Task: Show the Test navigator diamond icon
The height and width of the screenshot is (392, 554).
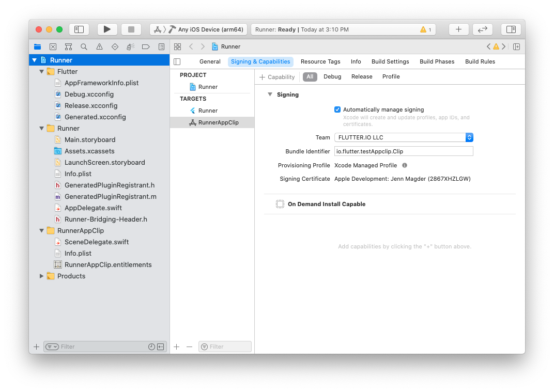Action: pos(115,46)
